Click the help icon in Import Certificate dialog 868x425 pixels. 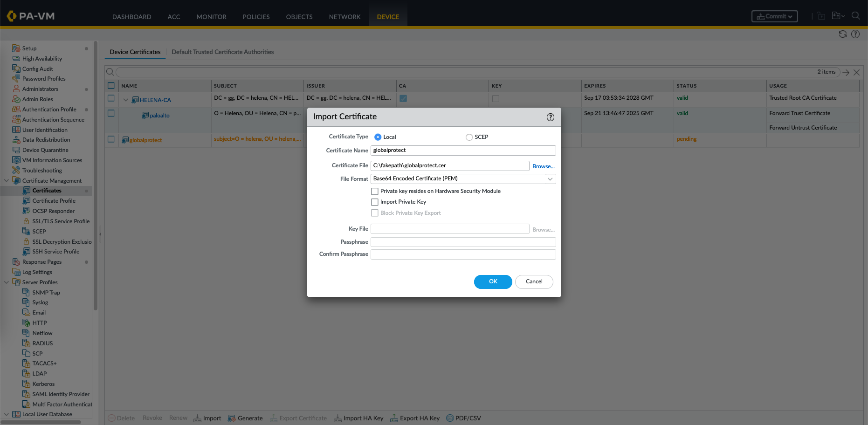pos(550,117)
